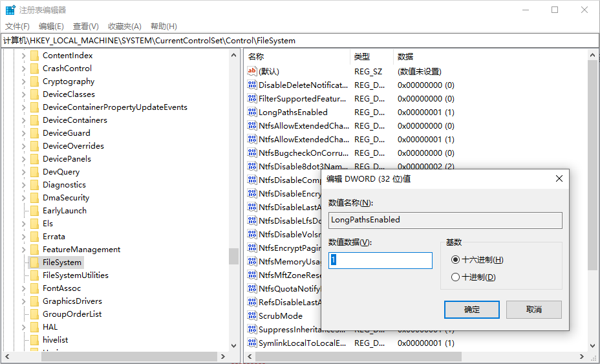The height and width of the screenshot is (364, 600).
Task: Select the 十六进制 hexadecimal radio button
Action: [456, 260]
